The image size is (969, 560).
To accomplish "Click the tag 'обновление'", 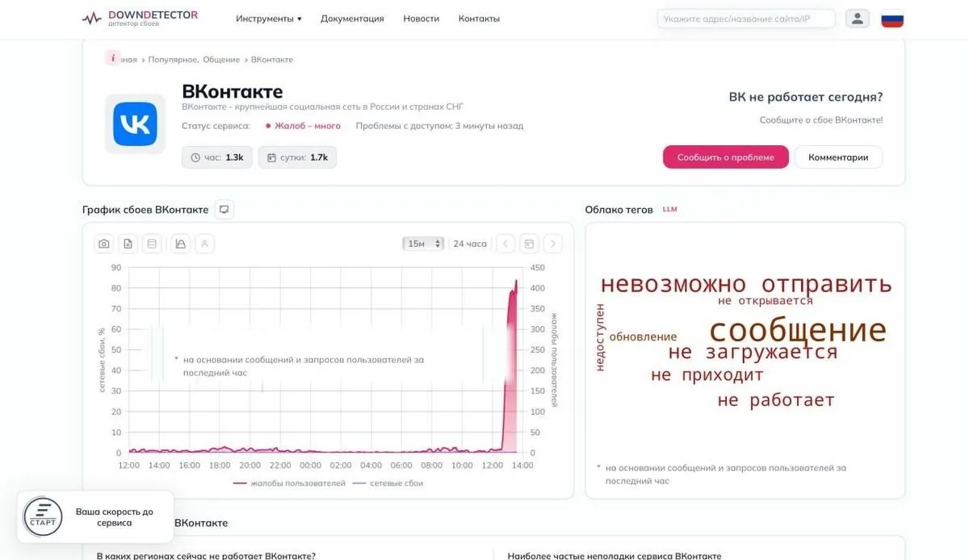I will [x=643, y=336].
